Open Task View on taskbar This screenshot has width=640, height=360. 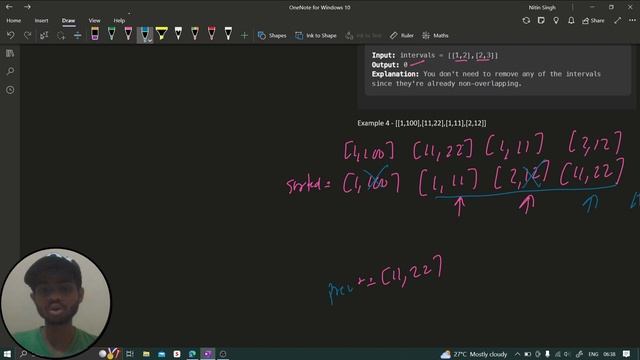coord(130,354)
